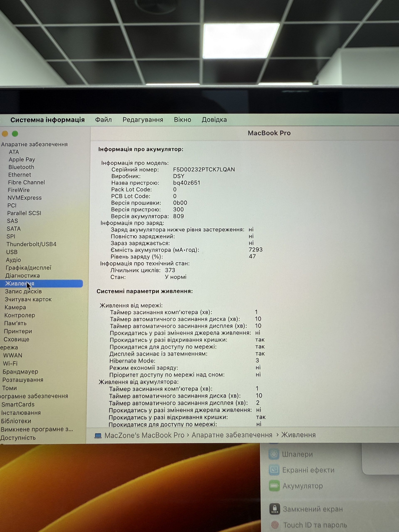
Task: Select Сховище in the sidebar
Action: [x=16, y=339]
